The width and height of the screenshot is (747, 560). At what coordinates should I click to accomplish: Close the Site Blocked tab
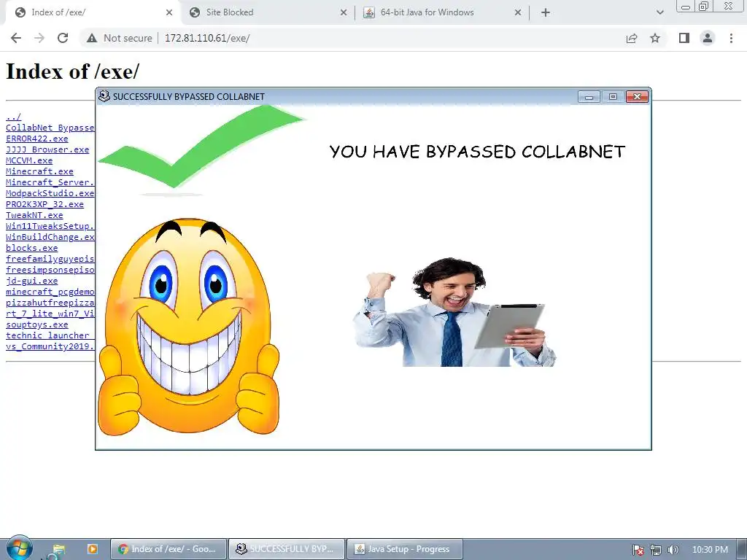tap(344, 12)
